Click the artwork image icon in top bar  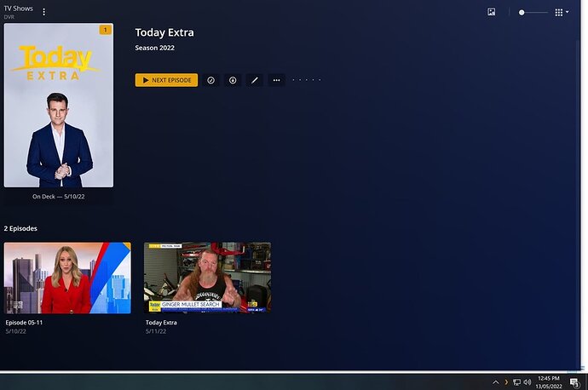[491, 12]
